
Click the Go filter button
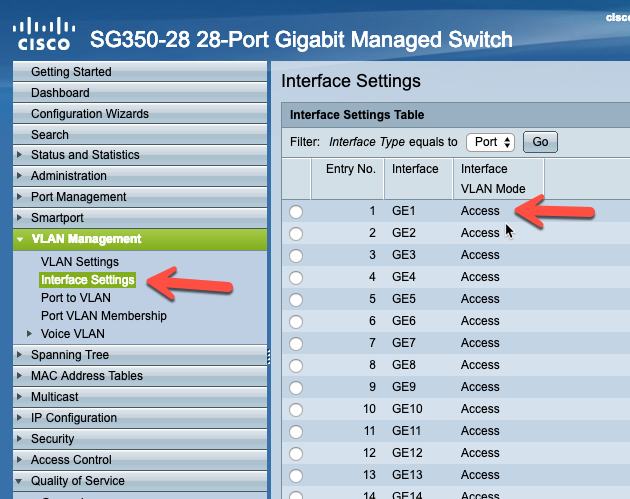540,142
